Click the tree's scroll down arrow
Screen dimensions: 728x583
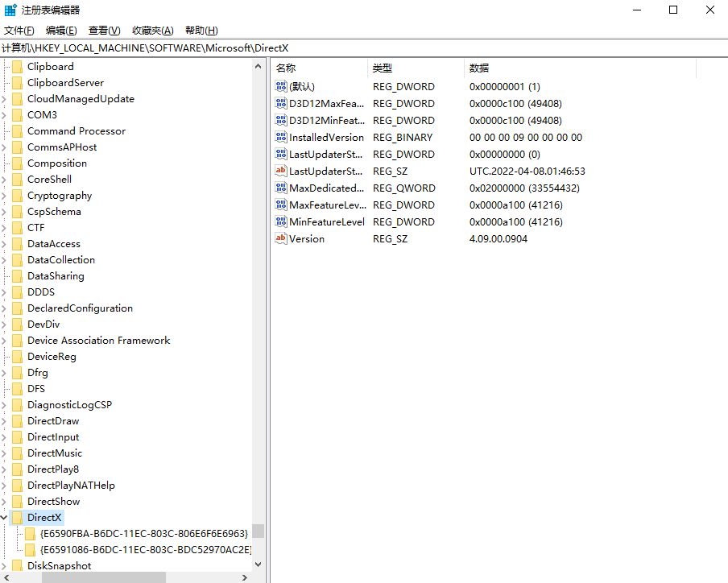[259, 564]
